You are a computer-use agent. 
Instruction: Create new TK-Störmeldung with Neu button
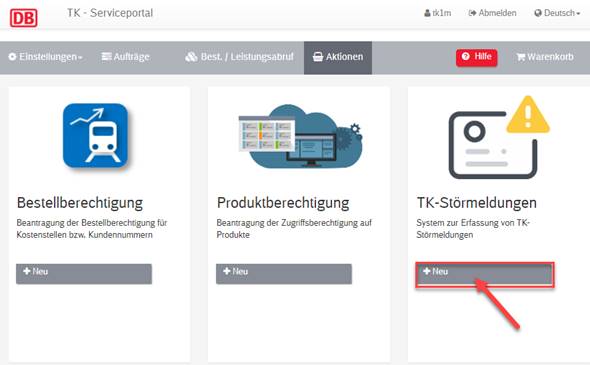(x=485, y=275)
